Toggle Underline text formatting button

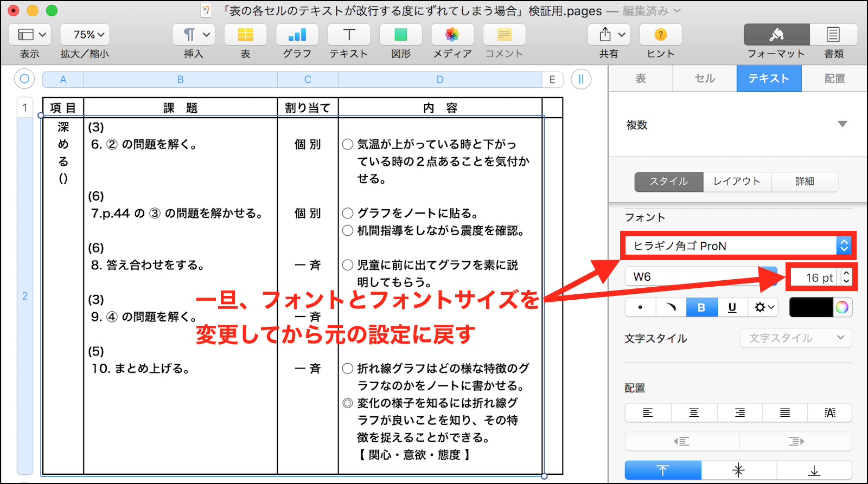pos(732,307)
